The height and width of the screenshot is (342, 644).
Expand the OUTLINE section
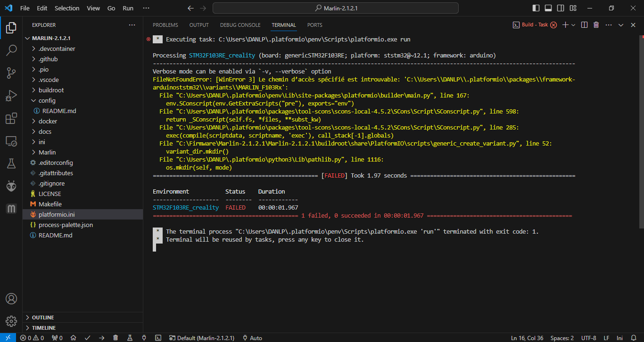click(83, 318)
